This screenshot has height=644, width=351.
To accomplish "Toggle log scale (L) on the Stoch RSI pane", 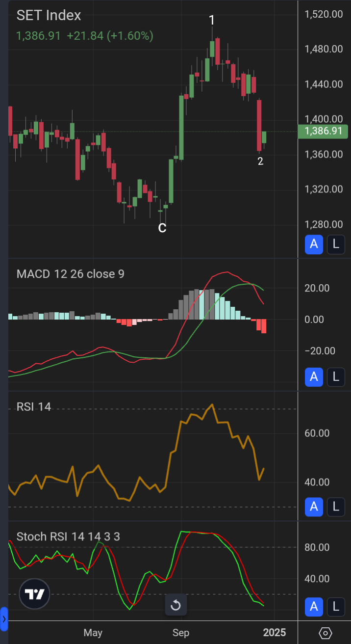I will tap(336, 607).
